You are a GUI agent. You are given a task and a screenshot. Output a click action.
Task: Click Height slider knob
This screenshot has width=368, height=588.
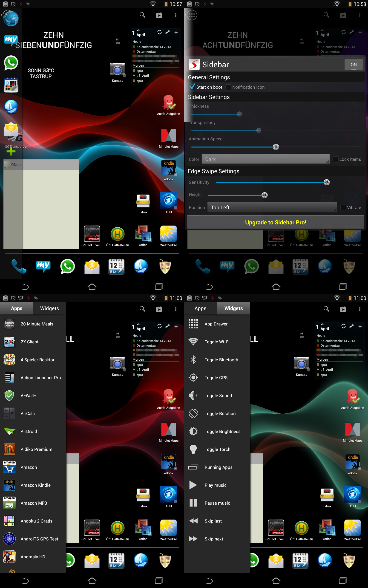point(264,195)
